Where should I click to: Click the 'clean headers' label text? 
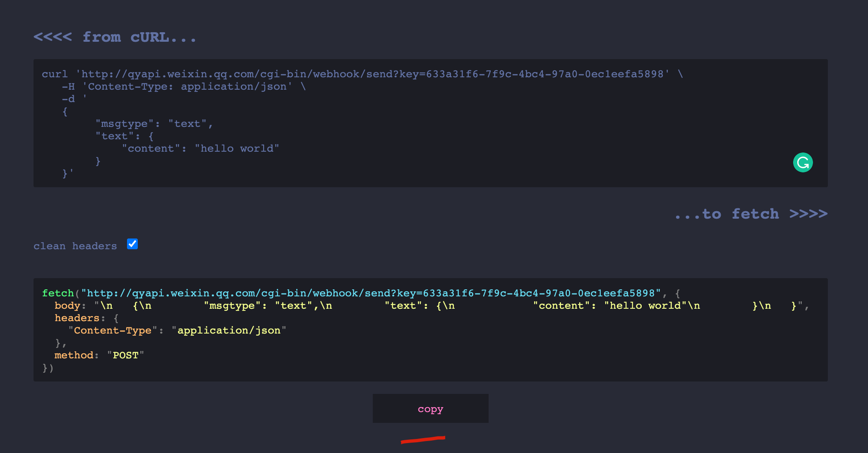[x=75, y=246]
